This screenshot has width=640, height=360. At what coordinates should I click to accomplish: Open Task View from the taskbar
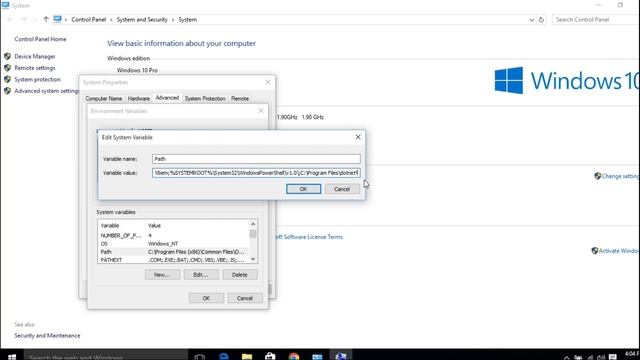(x=200, y=356)
